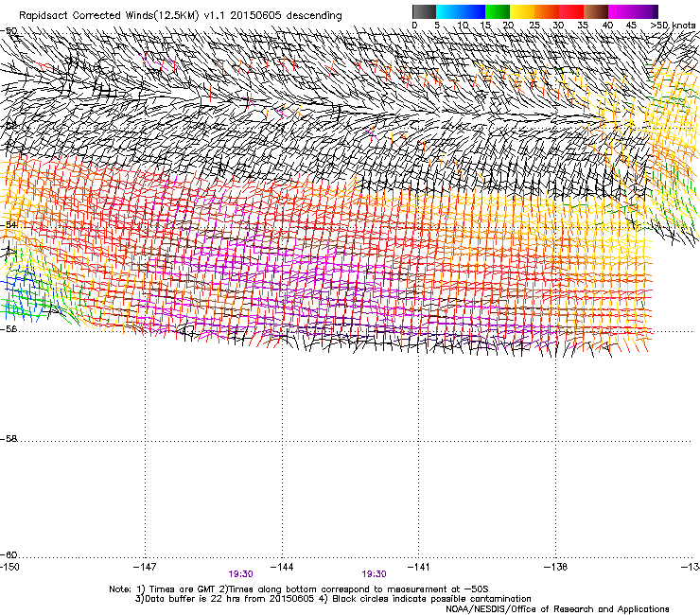The height and width of the screenshot is (615, 700).
Task: Select the orange 25–30 knots legend color
Action: click(x=547, y=11)
